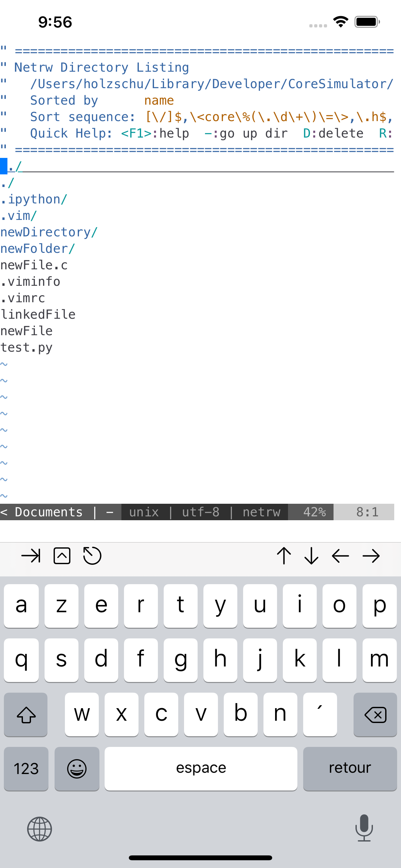Start dictation with microphone icon
This screenshot has width=401, height=868.
(x=364, y=828)
